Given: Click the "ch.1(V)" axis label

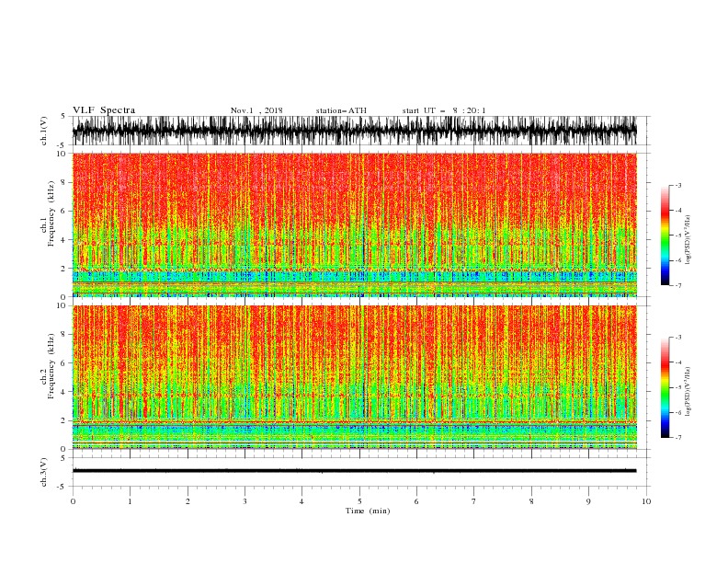Looking at the screenshot, I should tap(44, 131).
